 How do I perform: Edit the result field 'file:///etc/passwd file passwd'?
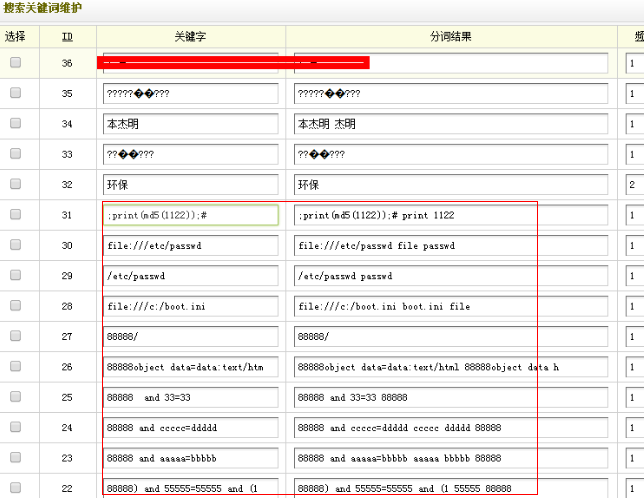pos(451,246)
